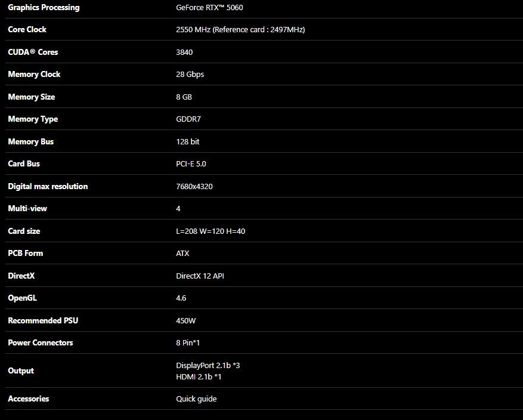Click the card size dimensions text
Viewport: 523px width, 420px height.
(x=211, y=231)
